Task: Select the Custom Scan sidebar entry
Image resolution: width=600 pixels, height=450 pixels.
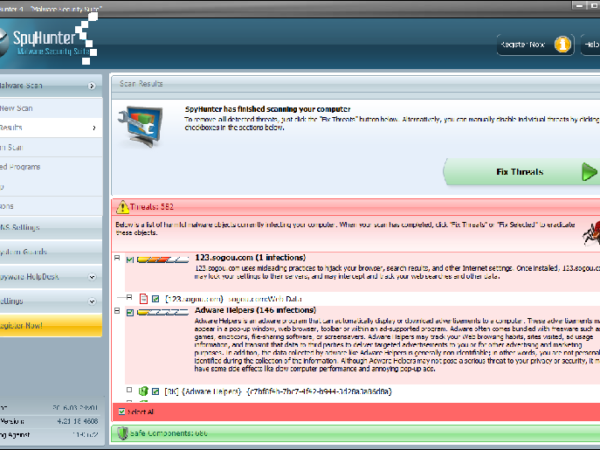Action: (x=51, y=147)
